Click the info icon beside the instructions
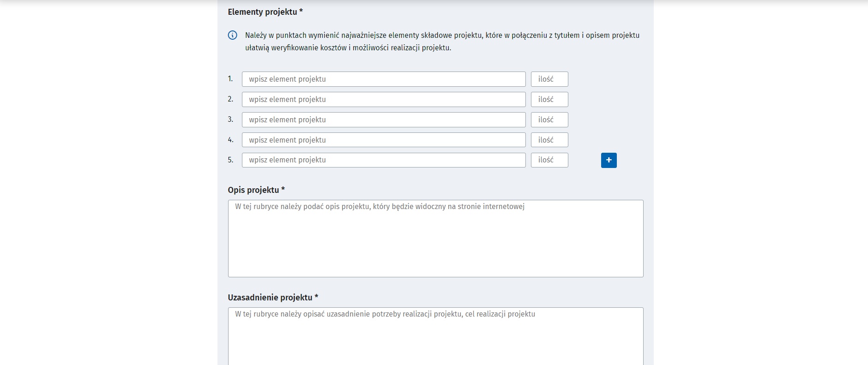868x365 pixels. click(233, 35)
